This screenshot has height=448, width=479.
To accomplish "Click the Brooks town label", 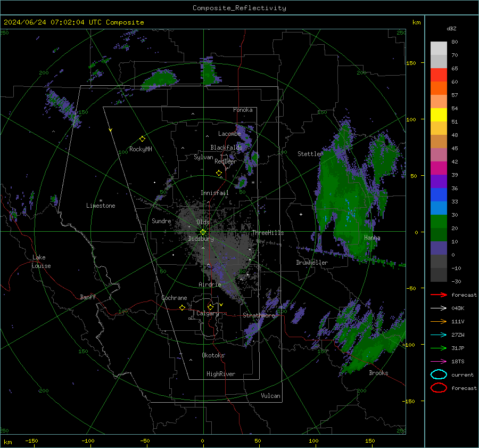I will (x=378, y=373).
